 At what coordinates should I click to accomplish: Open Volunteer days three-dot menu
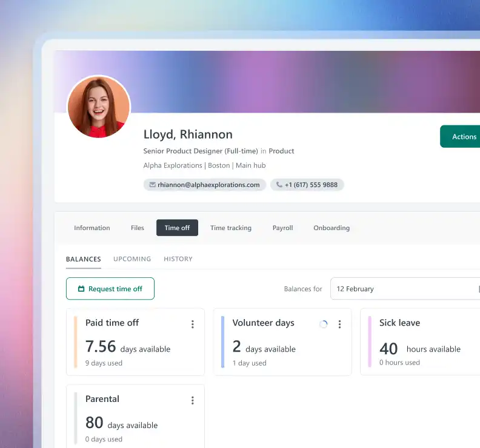(339, 324)
